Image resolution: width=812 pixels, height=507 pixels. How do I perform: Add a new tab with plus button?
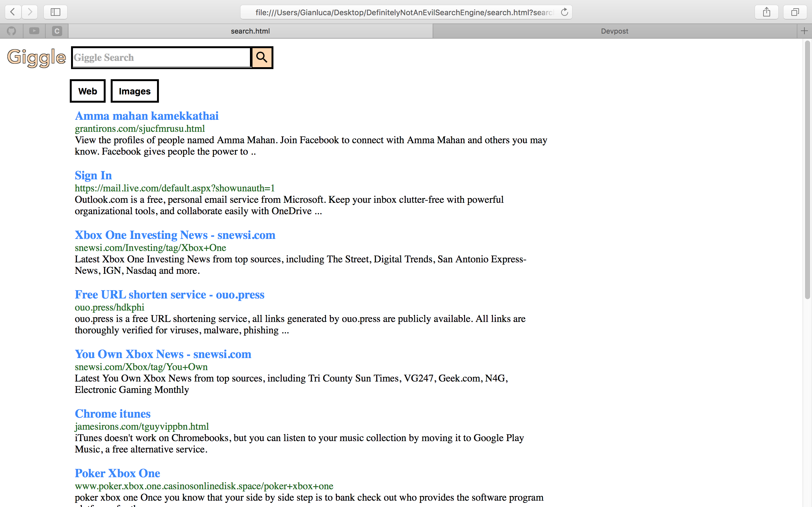coord(804,31)
